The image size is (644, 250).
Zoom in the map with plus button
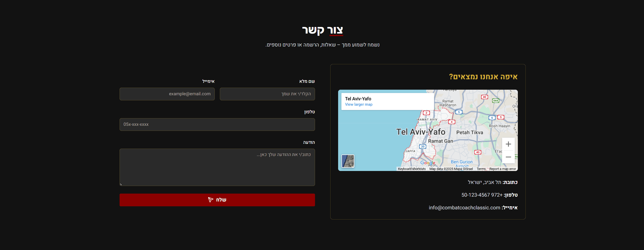[508, 144]
